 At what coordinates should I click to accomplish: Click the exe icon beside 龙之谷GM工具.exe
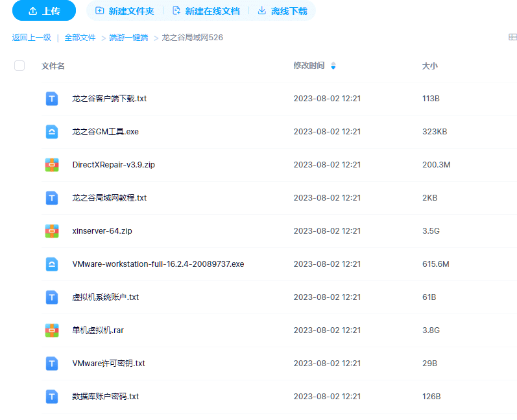[x=52, y=132]
